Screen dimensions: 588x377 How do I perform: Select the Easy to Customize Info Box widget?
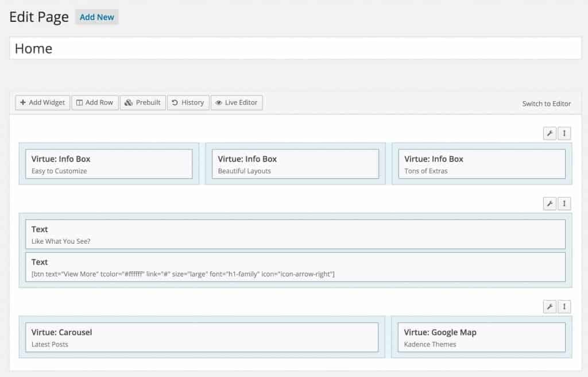click(109, 164)
